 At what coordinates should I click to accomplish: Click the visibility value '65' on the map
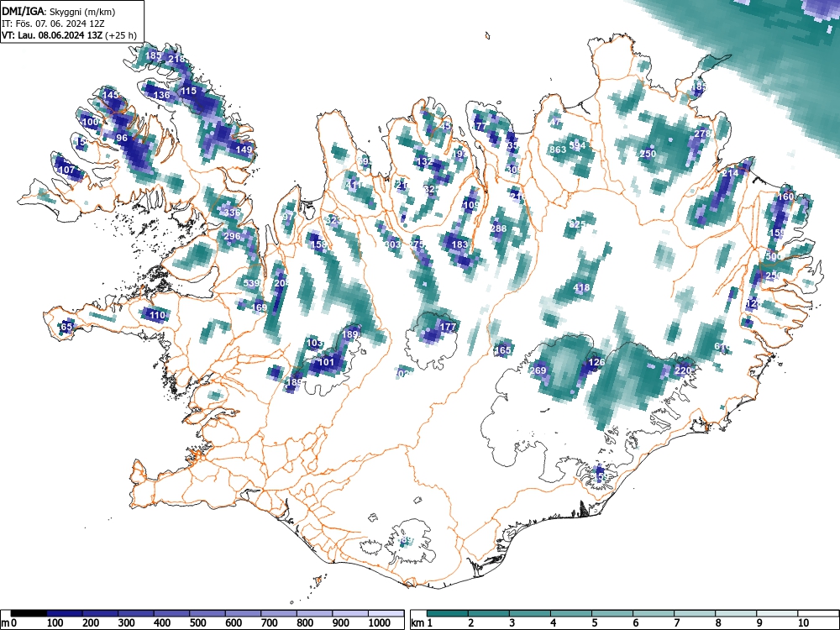(66, 327)
